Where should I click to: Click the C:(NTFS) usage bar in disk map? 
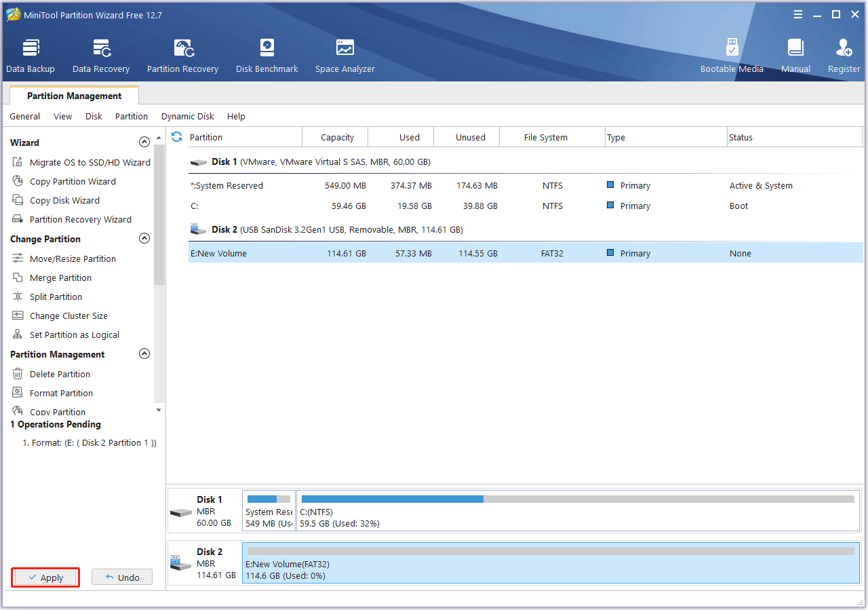pos(578,499)
